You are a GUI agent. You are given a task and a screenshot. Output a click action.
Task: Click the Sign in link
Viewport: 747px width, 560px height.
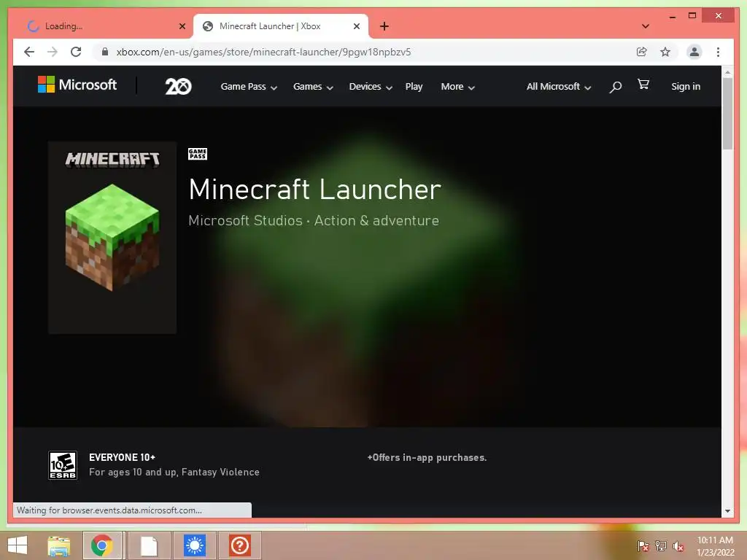[x=686, y=87]
